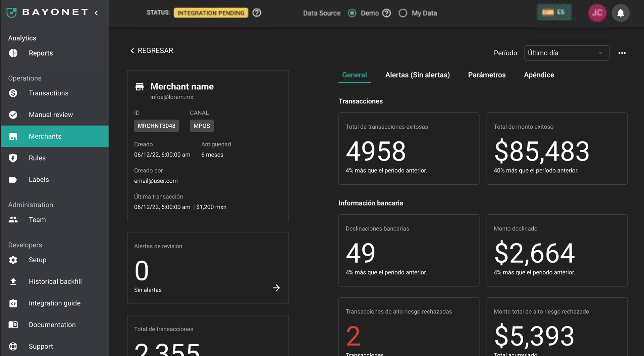The height and width of the screenshot is (356, 644).
Task: Open Reports pie chart icon
Action: point(13,53)
